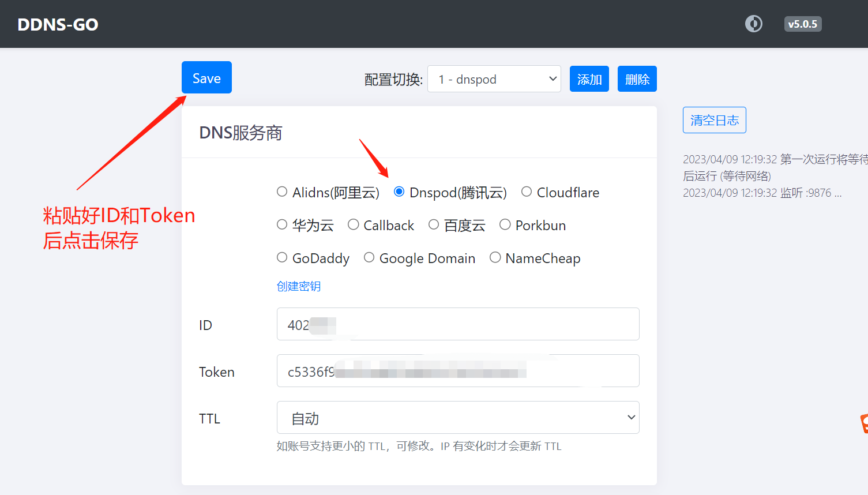Click the TTL hint text below dropdown
This screenshot has width=868, height=495.
(419, 446)
